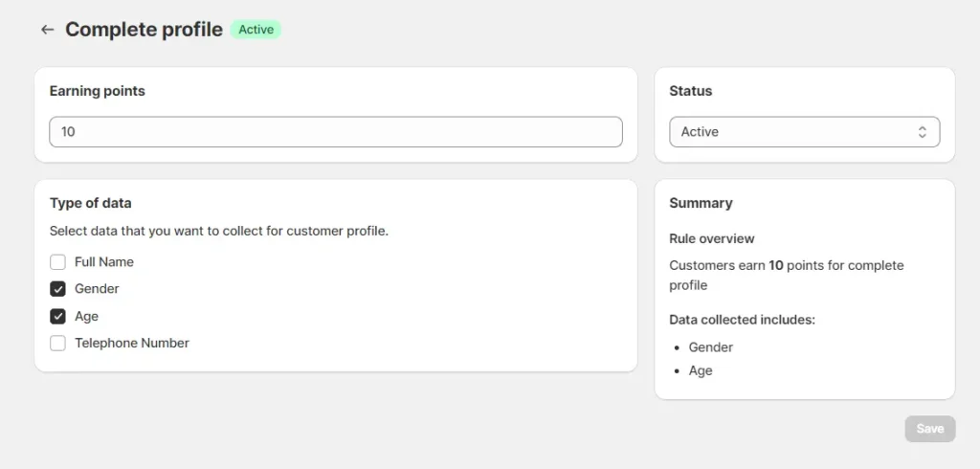Screen dimensions: 980x469
Task: Click the Complete profile page title
Action: 144,30
